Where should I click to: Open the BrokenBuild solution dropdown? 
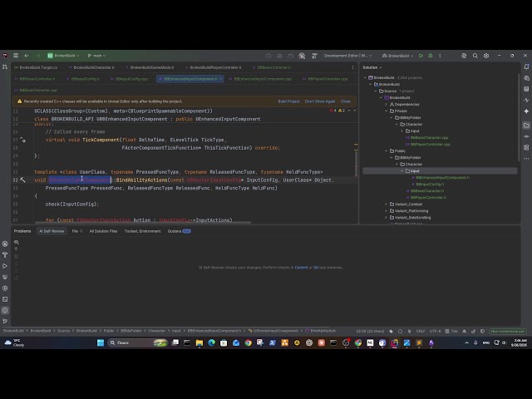[63, 56]
